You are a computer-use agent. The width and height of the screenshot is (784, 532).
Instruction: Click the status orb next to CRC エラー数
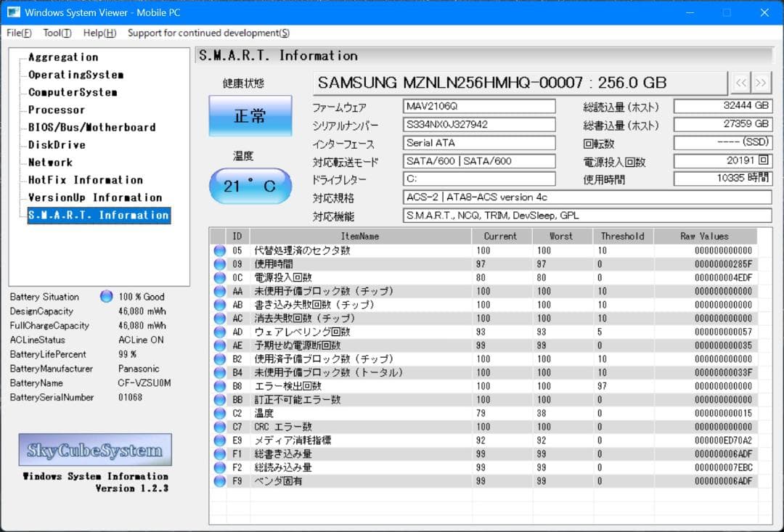(219, 427)
